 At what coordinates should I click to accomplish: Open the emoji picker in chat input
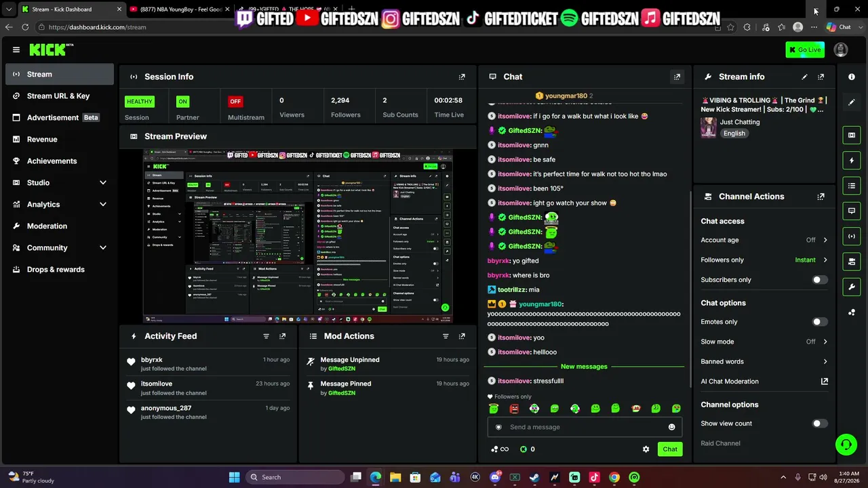[x=672, y=427]
